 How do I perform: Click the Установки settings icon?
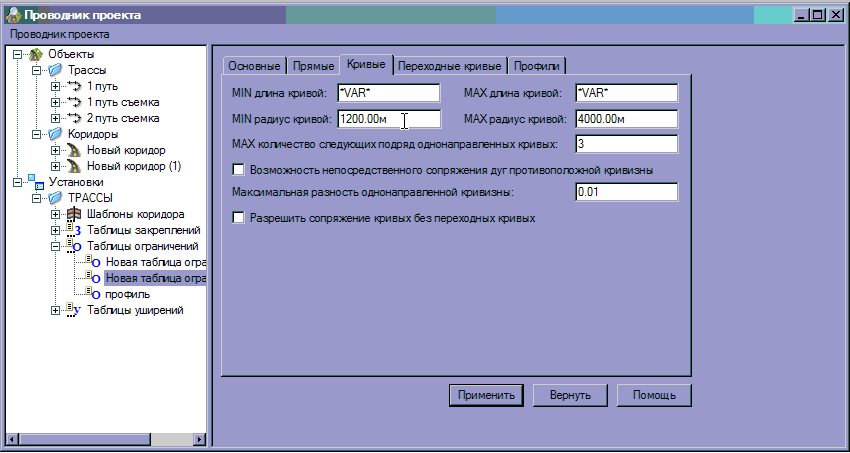pyautogui.click(x=37, y=182)
